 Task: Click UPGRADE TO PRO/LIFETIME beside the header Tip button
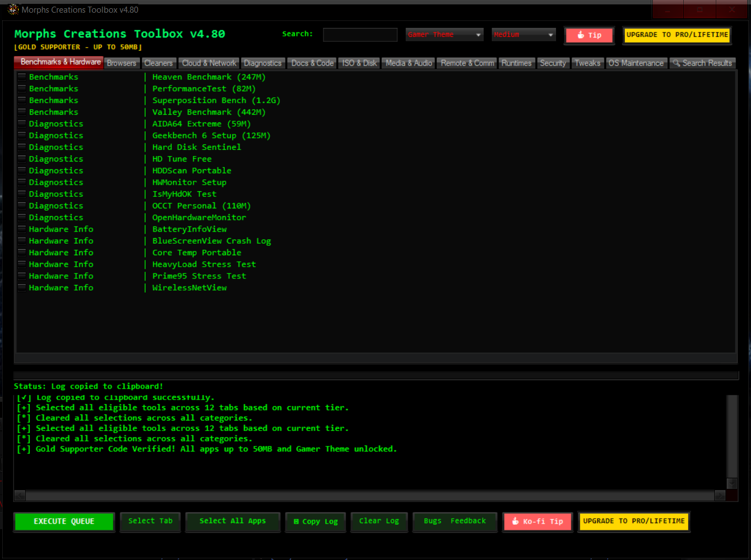pyautogui.click(x=677, y=35)
